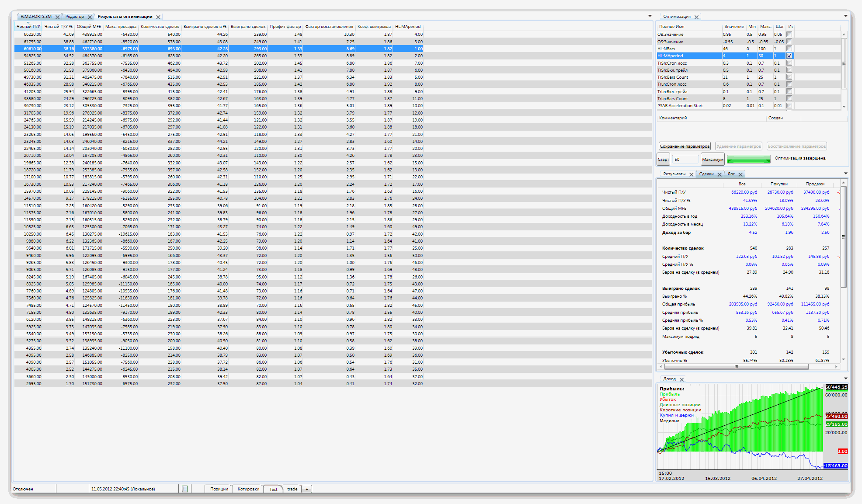Click the Сохранение параметров button
862x504 pixels.
point(685,146)
